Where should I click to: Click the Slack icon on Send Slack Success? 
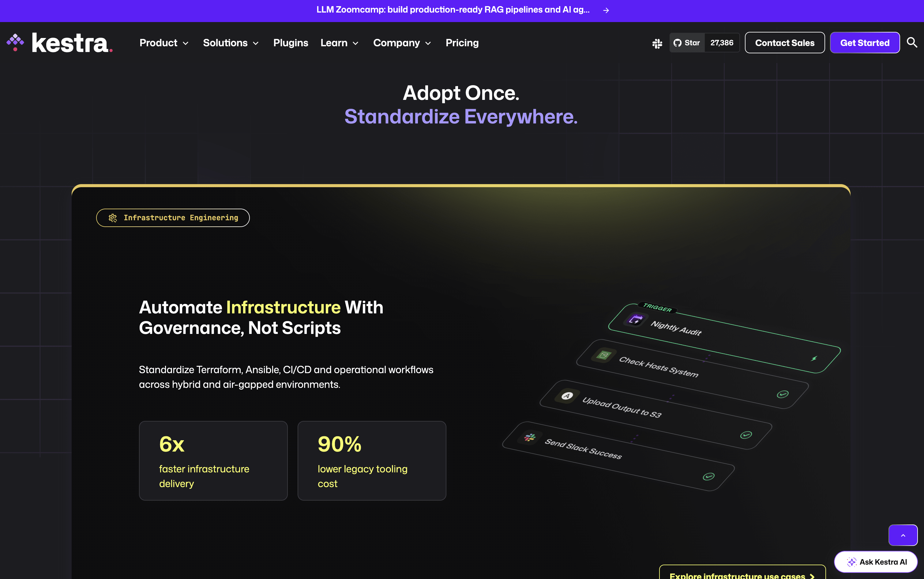[530, 437]
